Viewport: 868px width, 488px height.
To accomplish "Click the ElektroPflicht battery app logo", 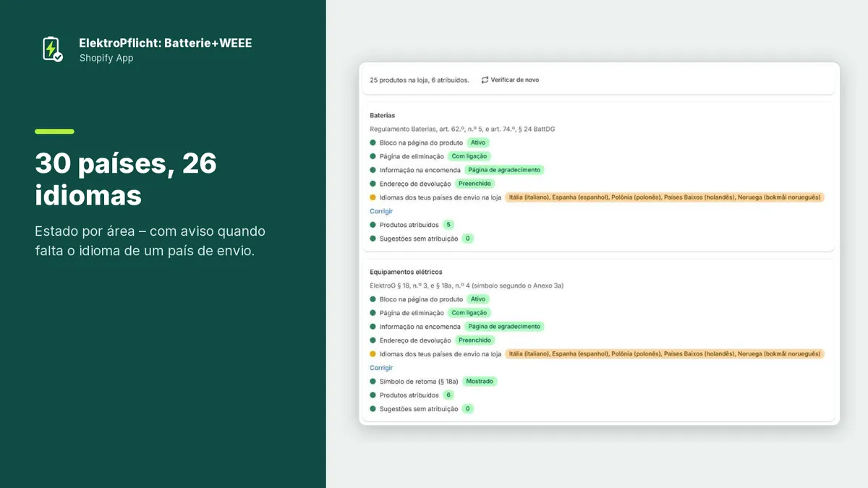I will pos(51,49).
